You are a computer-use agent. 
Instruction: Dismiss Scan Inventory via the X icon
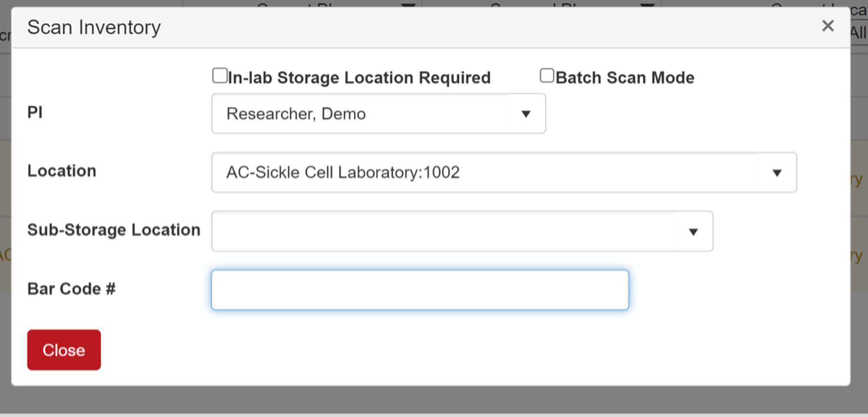click(x=828, y=26)
